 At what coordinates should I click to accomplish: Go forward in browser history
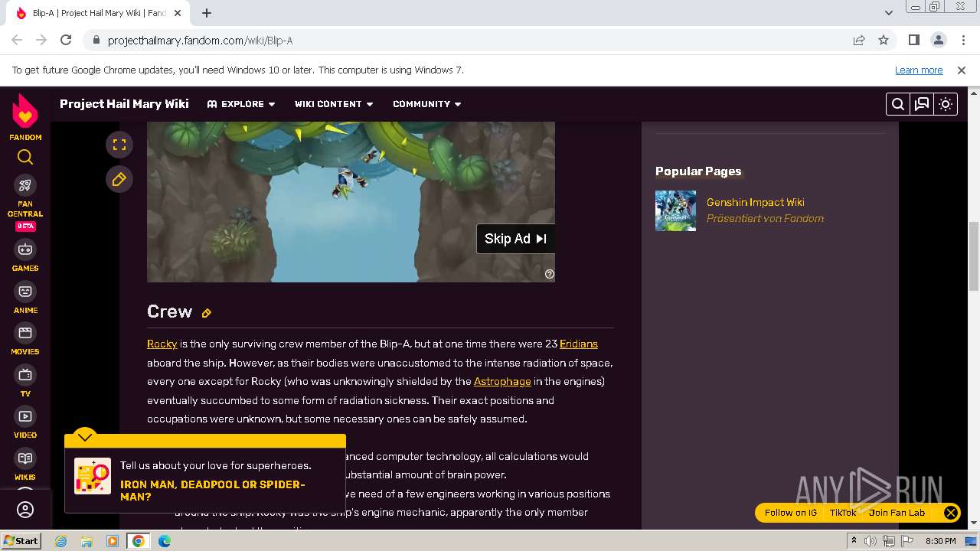pyautogui.click(x=41, y=40)
